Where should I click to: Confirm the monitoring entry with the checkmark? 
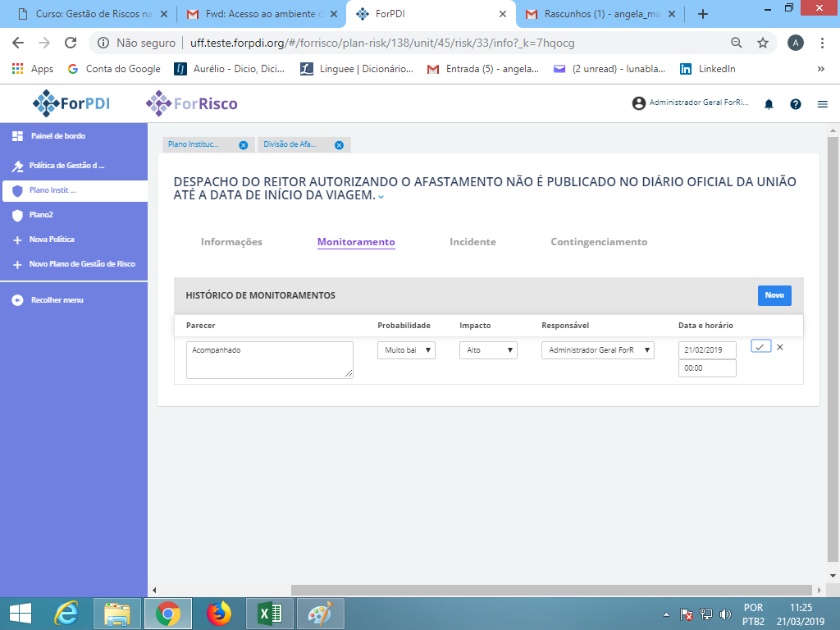(x=761, y=347)
